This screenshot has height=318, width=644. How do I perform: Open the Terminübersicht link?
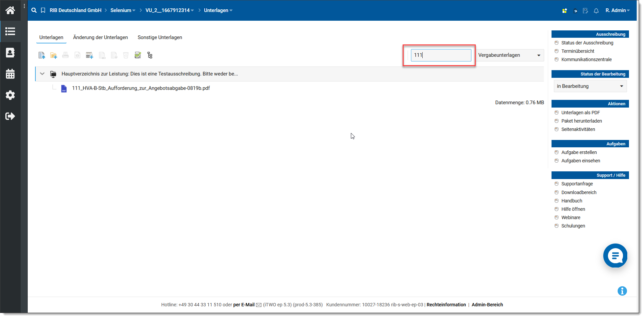tap(578, 51)
